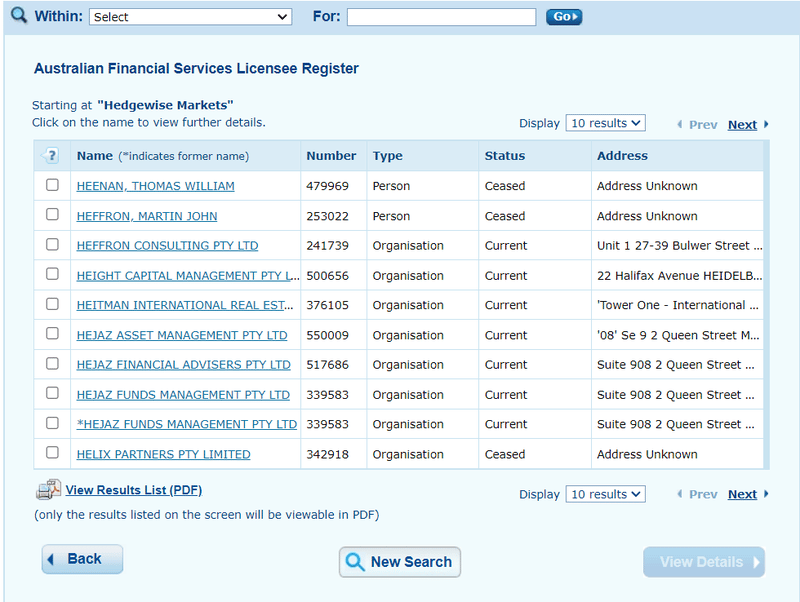Click the PDF printer icon

[48, 490]
